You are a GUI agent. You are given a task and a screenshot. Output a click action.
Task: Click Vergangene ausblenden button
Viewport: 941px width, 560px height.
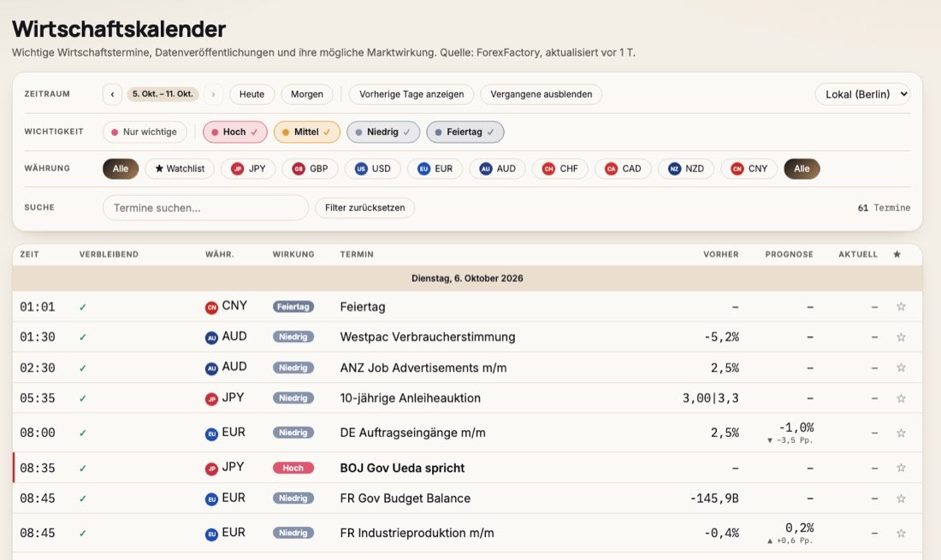[x=542, y=94]
